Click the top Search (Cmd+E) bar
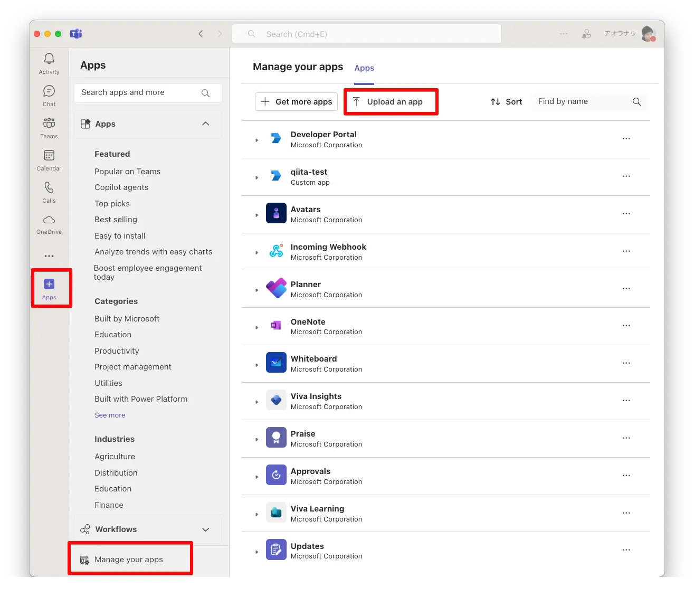The height and width of the screenshot is (616, 694). pos(367,34)
